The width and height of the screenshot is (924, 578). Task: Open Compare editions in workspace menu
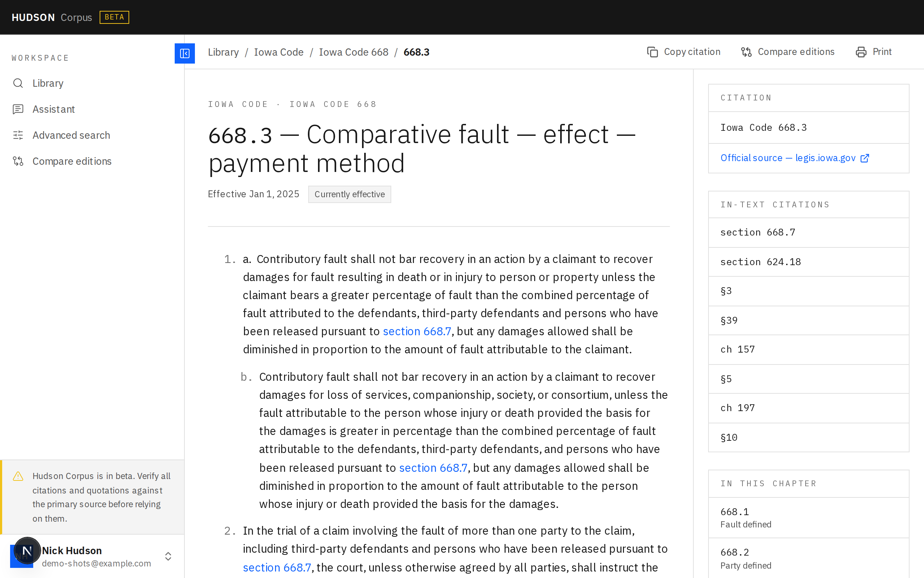92,161
